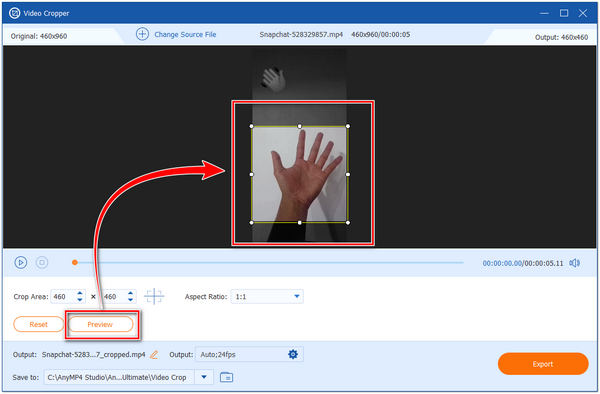
Task: Click the left-middle crop handle
Action: (251, 174)
